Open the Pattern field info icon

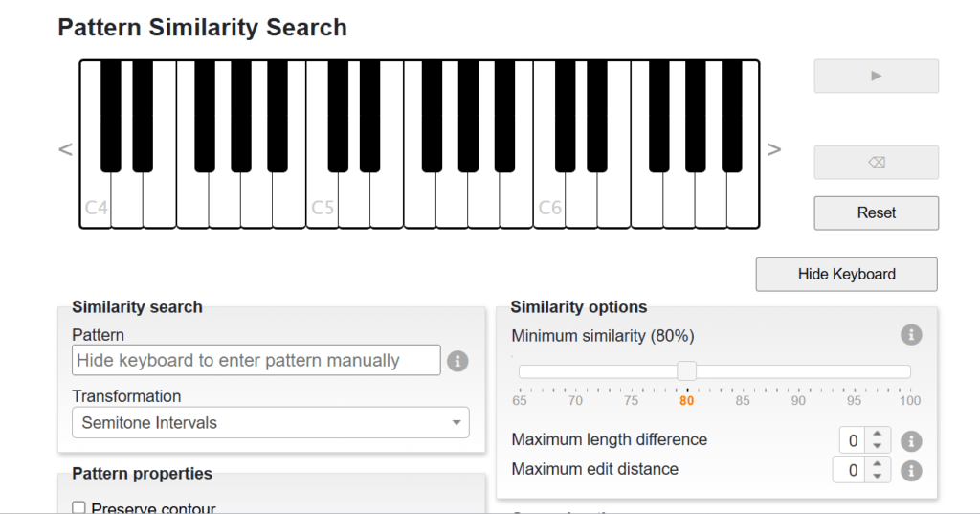coord(457,362)
